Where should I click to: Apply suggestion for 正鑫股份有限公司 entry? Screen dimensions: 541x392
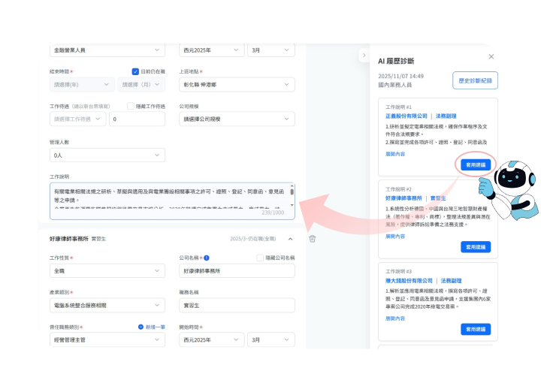point(476,164)
